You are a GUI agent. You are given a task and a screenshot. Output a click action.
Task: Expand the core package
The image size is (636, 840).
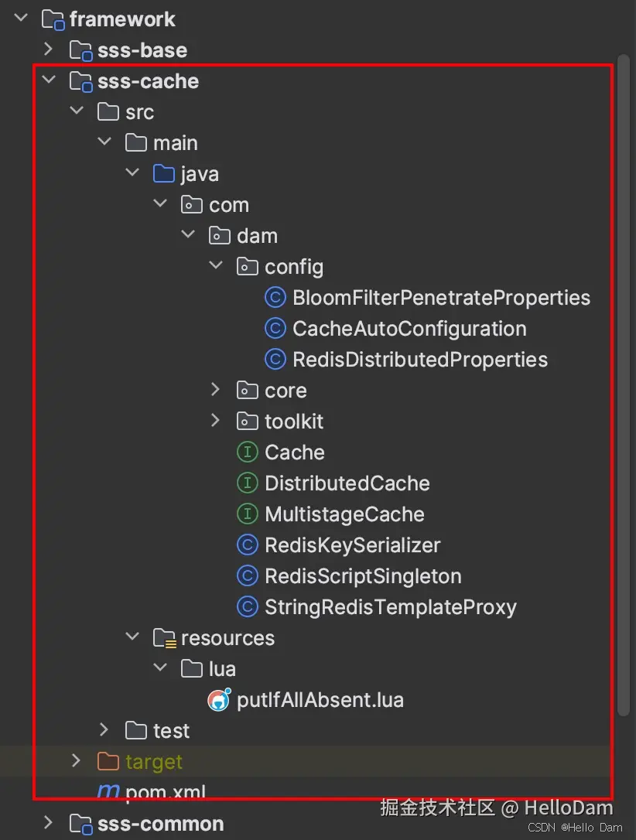[215, 390]
